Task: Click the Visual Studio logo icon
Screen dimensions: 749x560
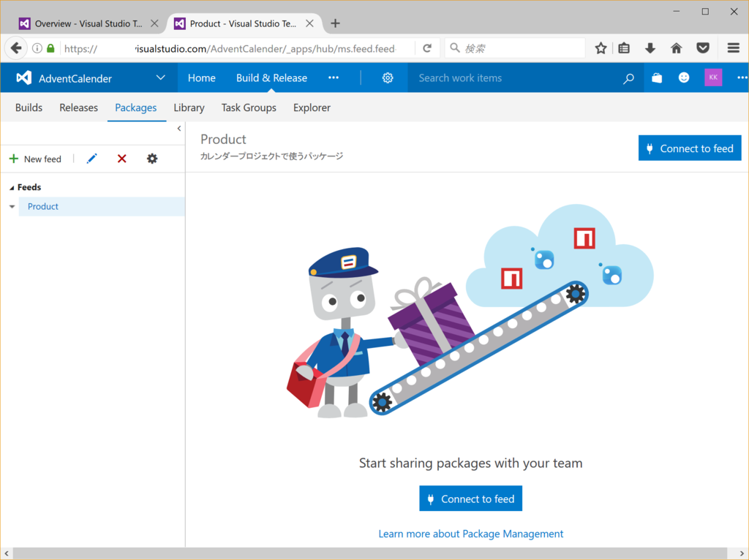Action: [x=23, y=77]
